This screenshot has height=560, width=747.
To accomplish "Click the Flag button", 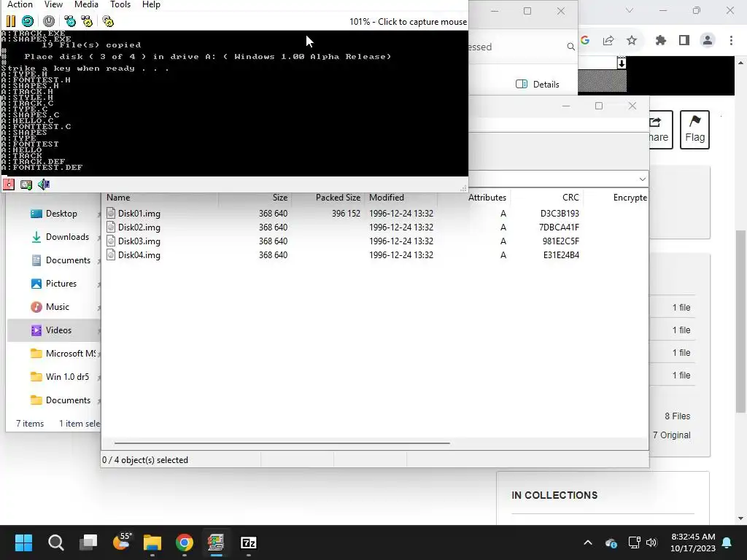I will tap(694, 130).
